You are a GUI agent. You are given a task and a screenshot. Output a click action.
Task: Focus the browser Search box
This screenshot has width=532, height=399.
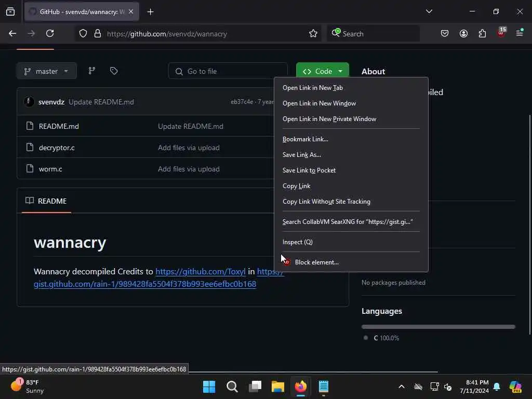pyautogui.click(x=373, y=34)
